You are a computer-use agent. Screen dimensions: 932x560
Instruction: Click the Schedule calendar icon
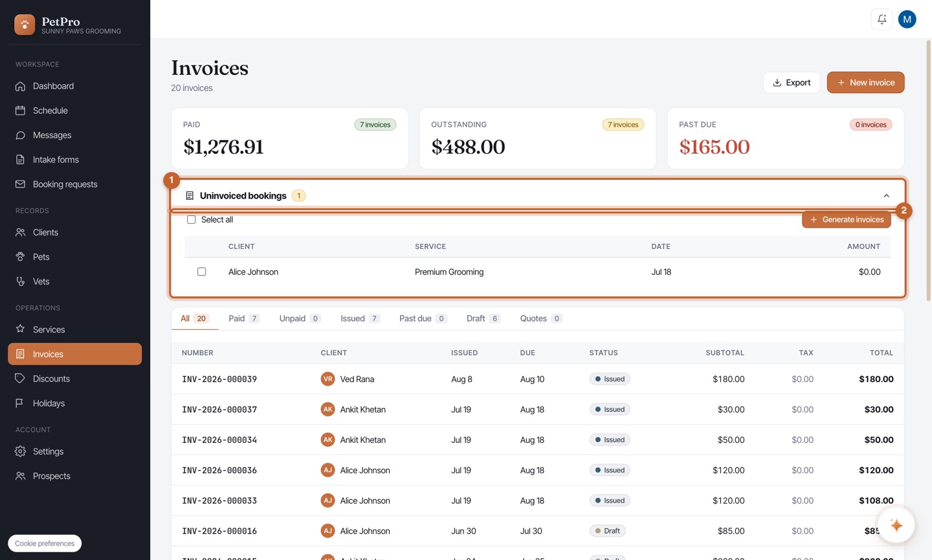[20, 111]
